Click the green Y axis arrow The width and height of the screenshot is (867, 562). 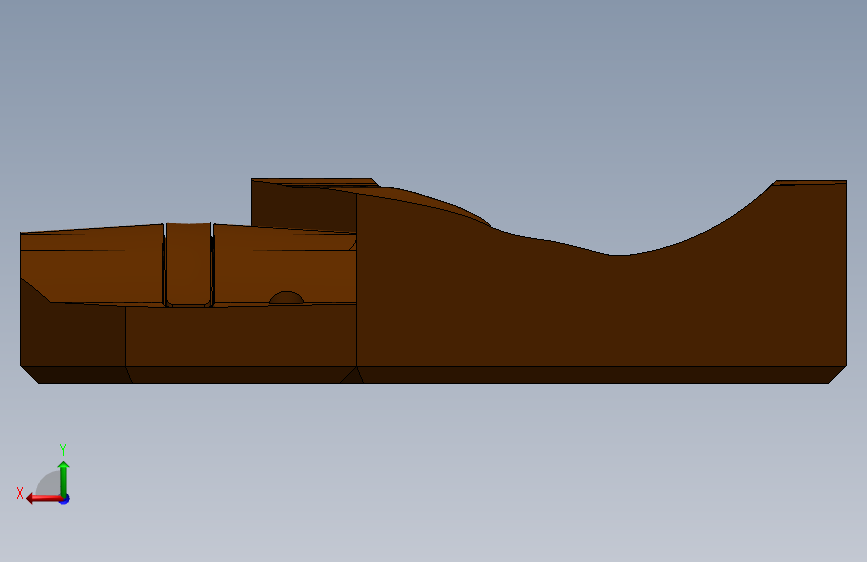click(x=64, y=478)
